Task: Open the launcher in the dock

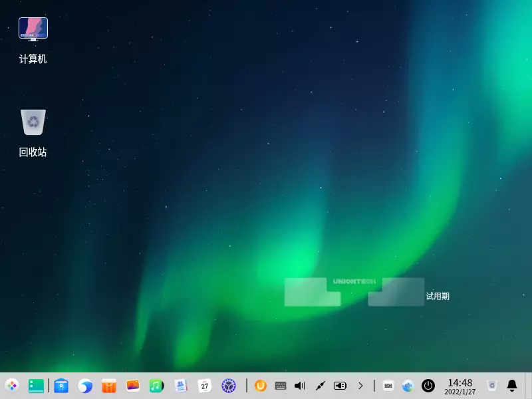Action: tap(12, 386)
